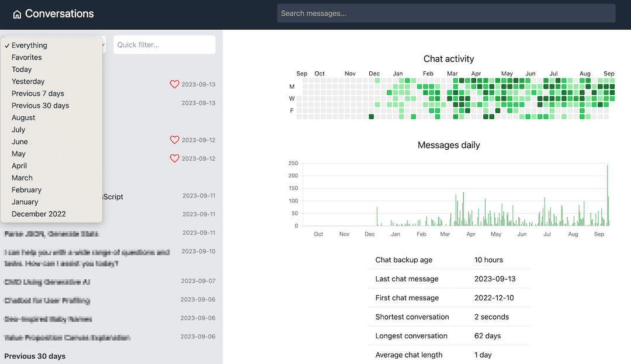Unfavorite the first 2023-09-12 conversation heart
The image size is (631, 364).
[x=174, y=140]
